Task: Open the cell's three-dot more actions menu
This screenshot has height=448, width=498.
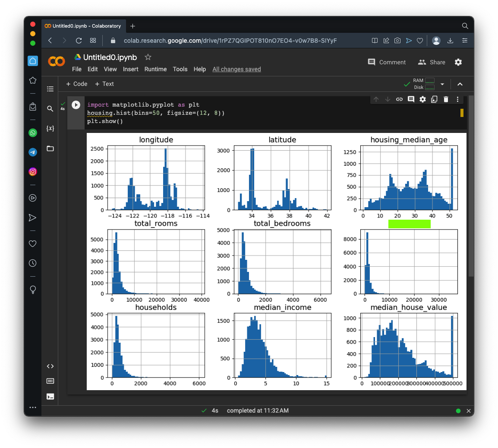Action: click(457, 99)
